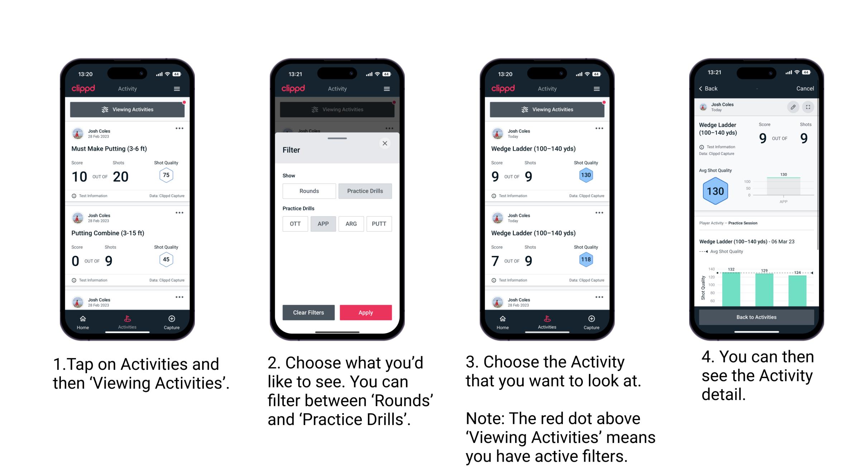Tap Clear Filters to reset selections
This screenshot has height=467, width=868.
[x=308, y=312]
